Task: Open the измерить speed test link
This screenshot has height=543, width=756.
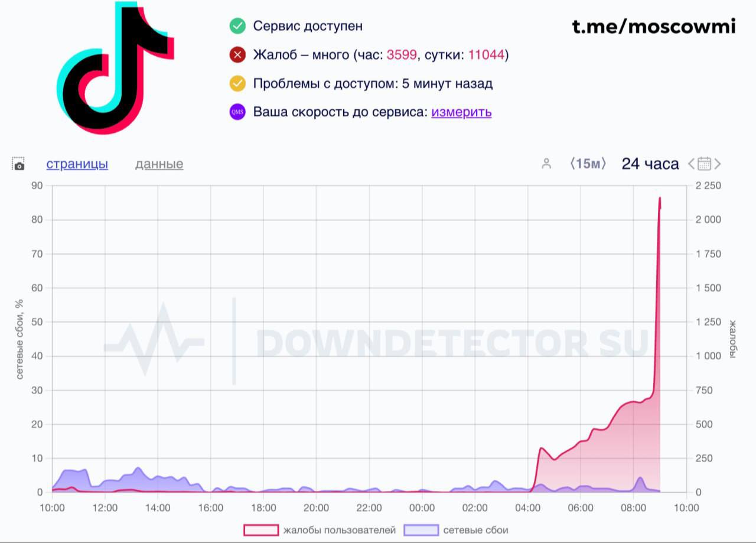Action: point(461,112)
